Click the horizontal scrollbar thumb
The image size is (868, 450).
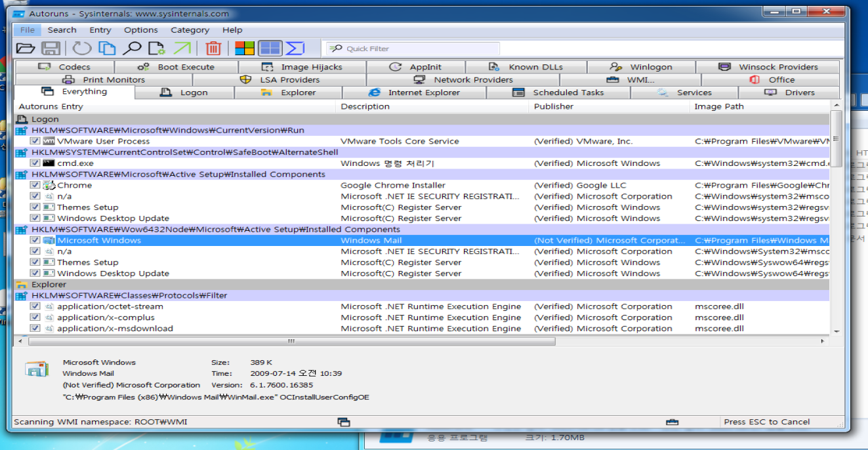[291, 341]
